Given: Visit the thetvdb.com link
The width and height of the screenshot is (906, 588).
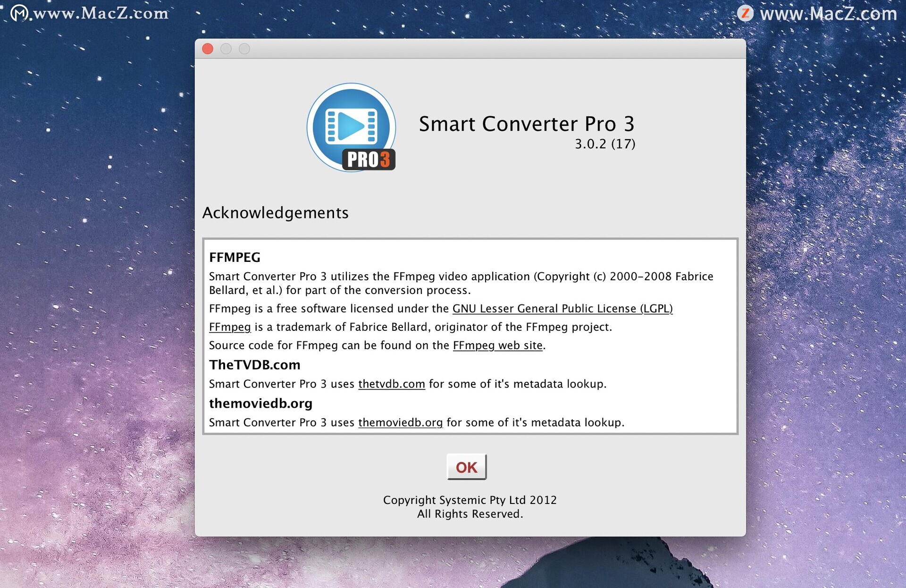Looking at the screenshot, I should click(392, 384).
